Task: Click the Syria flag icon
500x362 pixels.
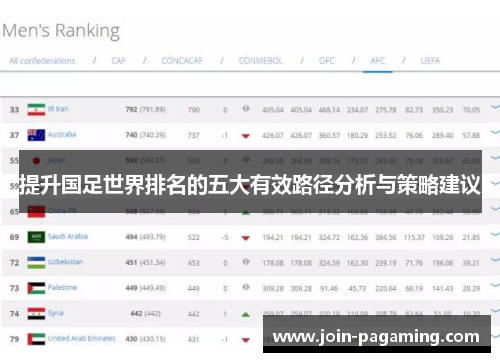Action: coord(36,314)
